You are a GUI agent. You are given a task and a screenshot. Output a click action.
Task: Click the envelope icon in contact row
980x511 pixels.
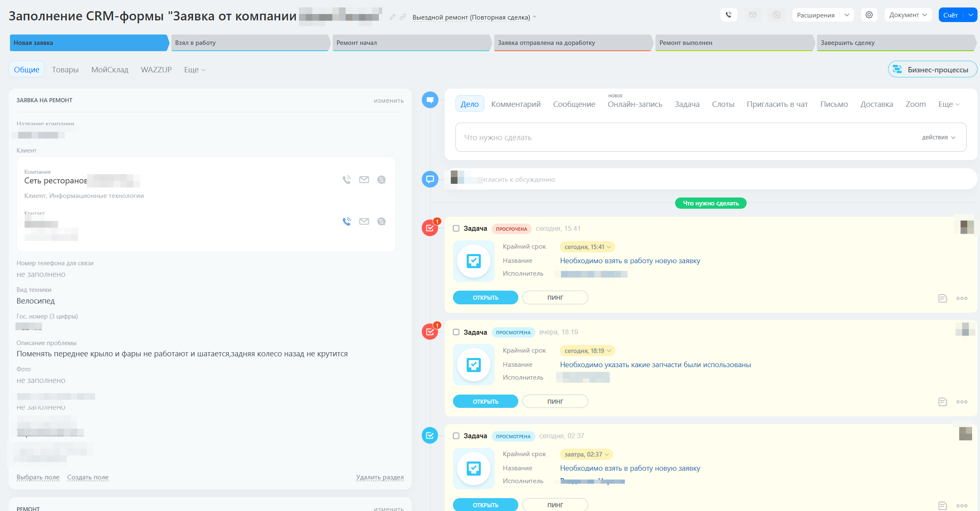pos(364,221)
